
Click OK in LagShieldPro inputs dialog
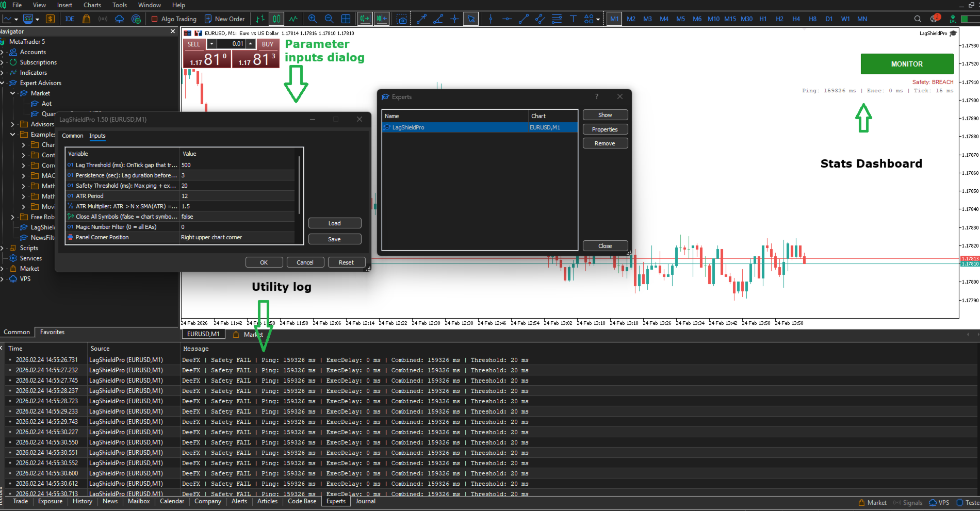click(x=264, y=262)
